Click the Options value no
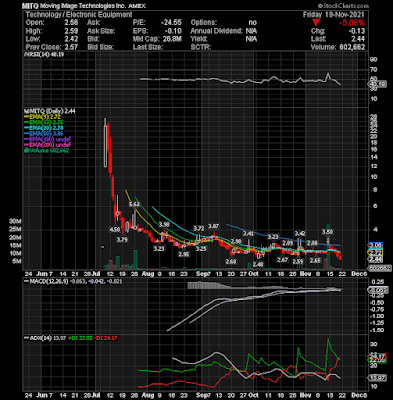393x400 pixels. tap(253, 22)
